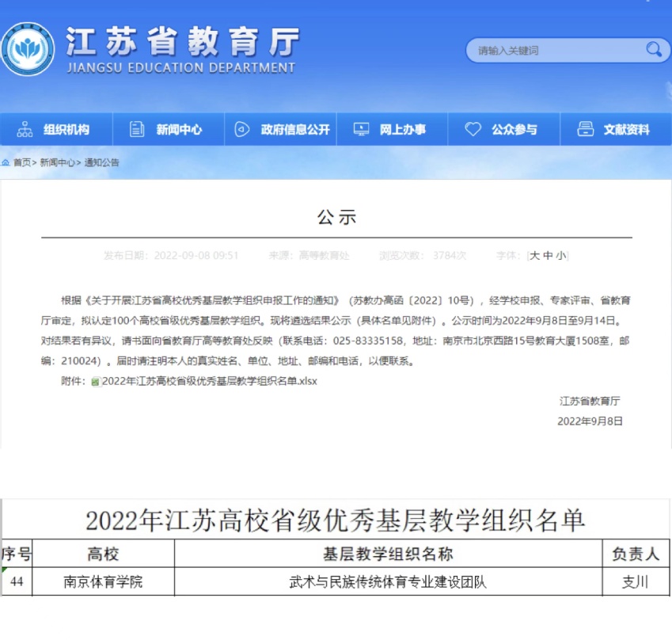Viewport: 672px width, 640px height.
Task: Click the 基层教学组织名称 table header
Action: pos(389,554)
